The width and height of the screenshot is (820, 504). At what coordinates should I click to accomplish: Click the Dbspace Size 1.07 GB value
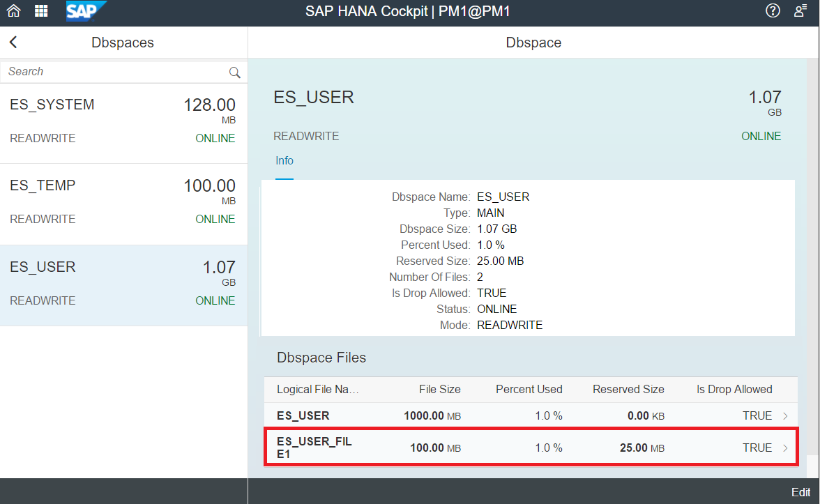(496, 229)
